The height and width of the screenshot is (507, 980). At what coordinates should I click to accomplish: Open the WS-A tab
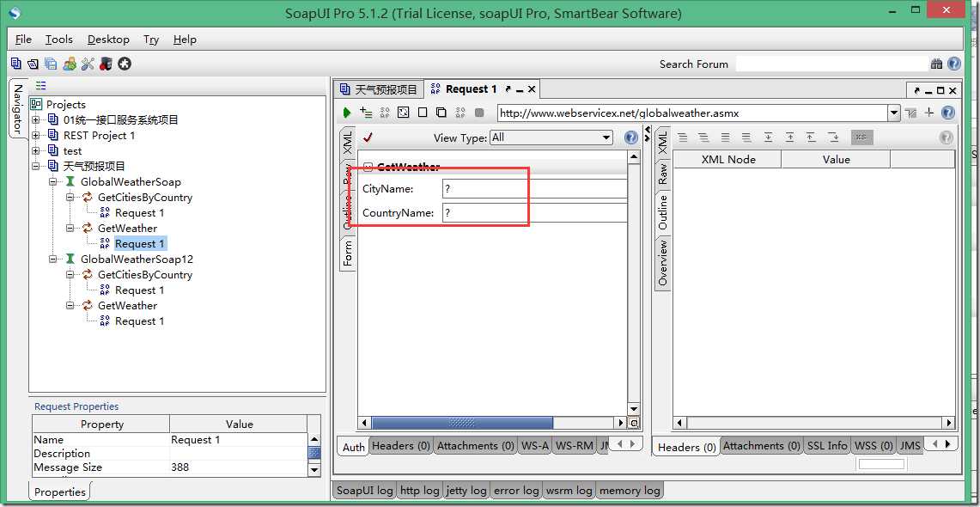point(535,446)
